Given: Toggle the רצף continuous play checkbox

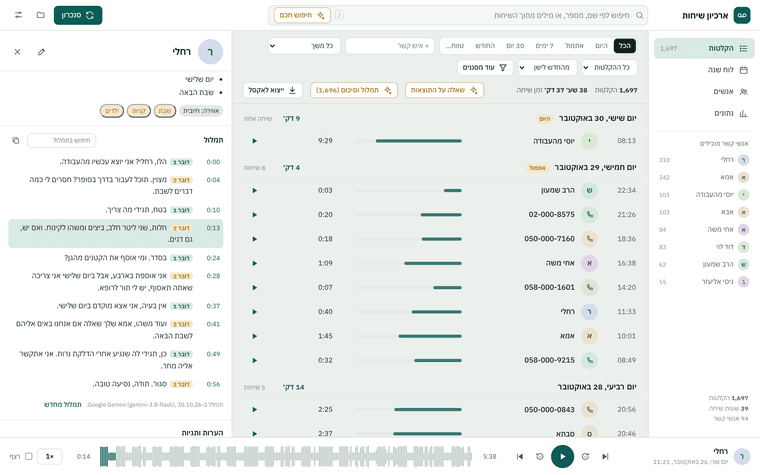Looking at the screenshot, I should (x=29, y=457).
